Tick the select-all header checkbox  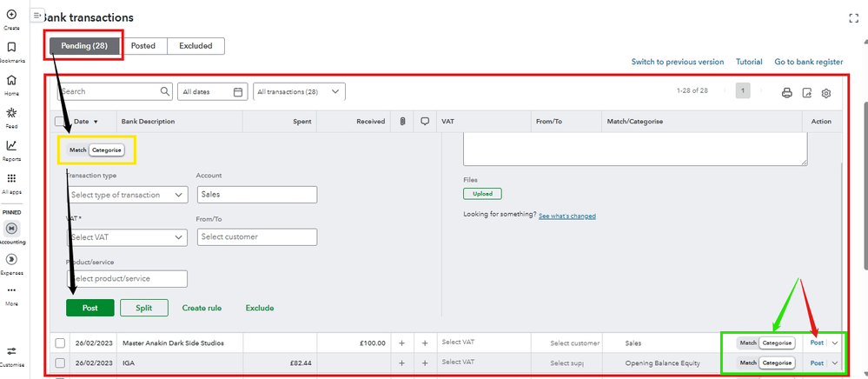[x=60, y=122]
